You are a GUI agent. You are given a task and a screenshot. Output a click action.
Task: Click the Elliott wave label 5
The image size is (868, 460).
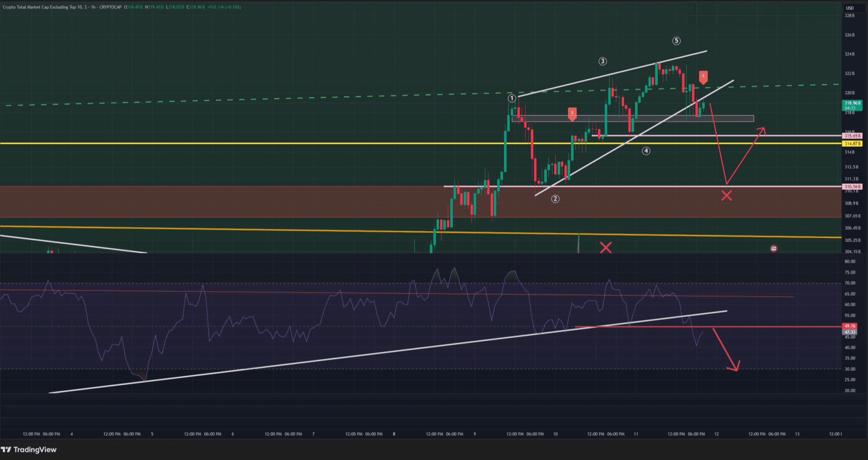pos(676,41)
